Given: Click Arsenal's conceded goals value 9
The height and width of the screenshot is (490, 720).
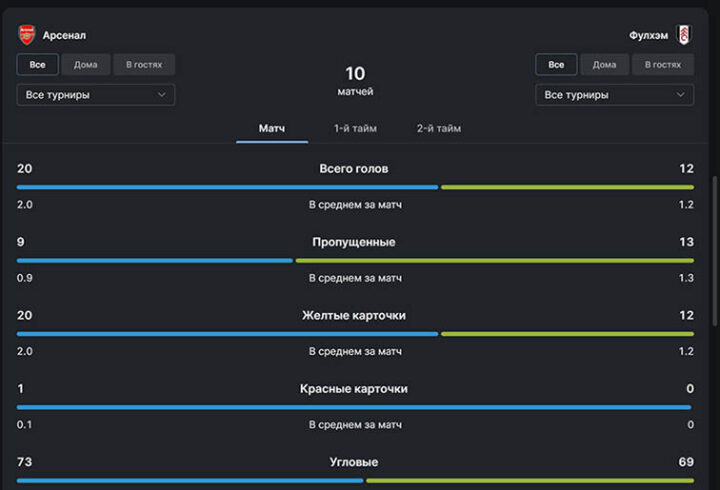Looking at the screenshot, I should [21, 242].
